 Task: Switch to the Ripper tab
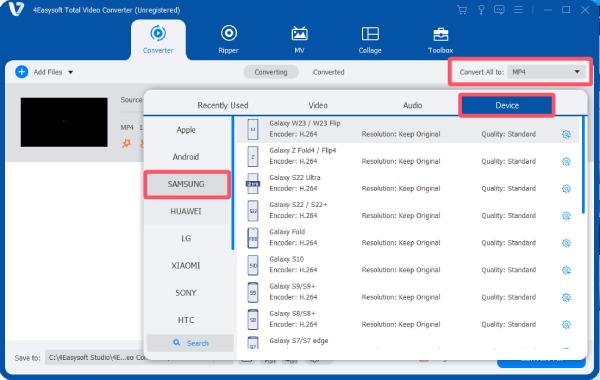[228, 39]
